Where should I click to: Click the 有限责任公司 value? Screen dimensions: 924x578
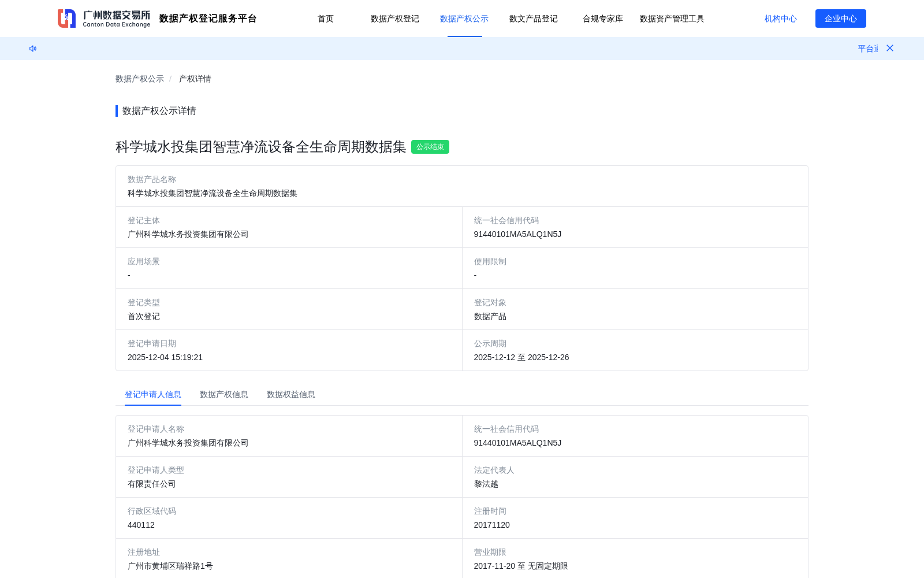coord(152,484)
